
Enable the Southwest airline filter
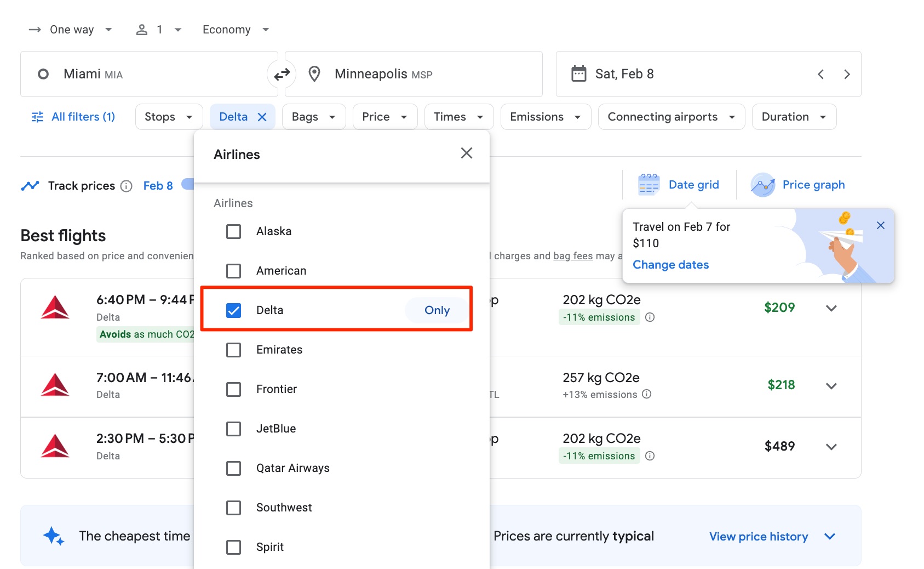point(234,508)
